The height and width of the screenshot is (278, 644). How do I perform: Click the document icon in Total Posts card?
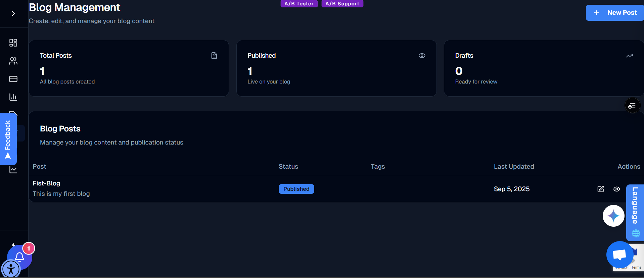214,56
